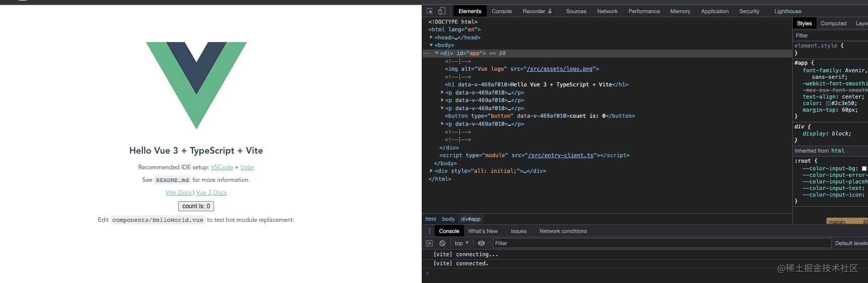Open the Memory tab

(x=680, y=11)
